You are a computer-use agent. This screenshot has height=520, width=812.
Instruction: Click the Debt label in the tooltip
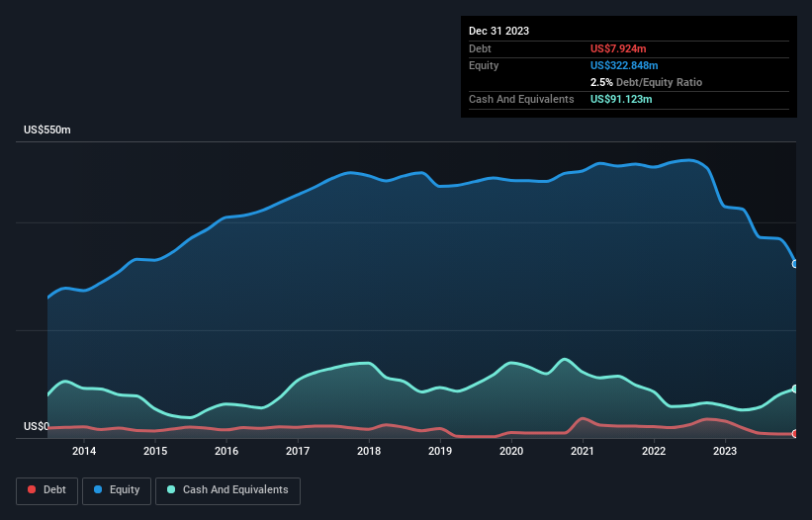(x=480, y=48)
